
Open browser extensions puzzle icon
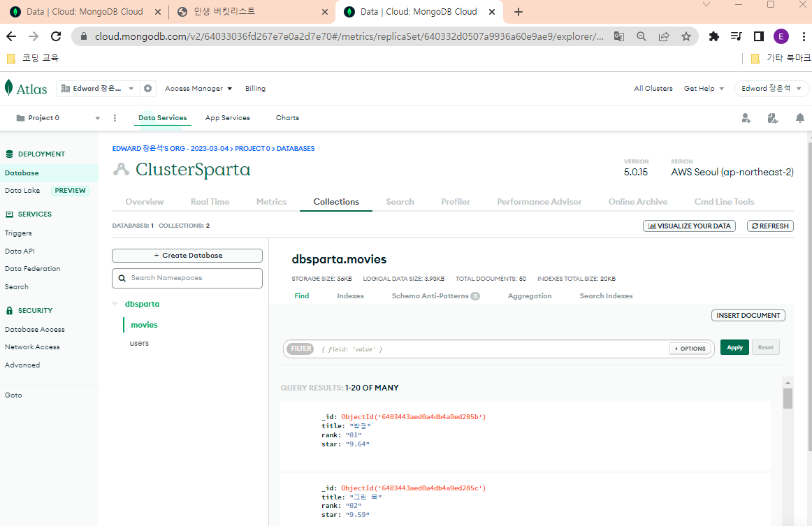(x=713, y=36)
